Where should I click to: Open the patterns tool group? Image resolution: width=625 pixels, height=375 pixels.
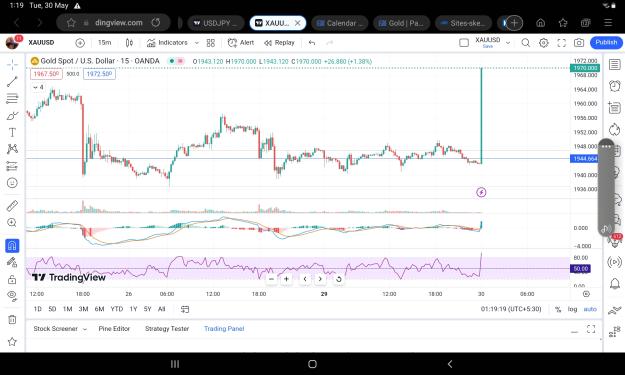click(x=12, y=149)
